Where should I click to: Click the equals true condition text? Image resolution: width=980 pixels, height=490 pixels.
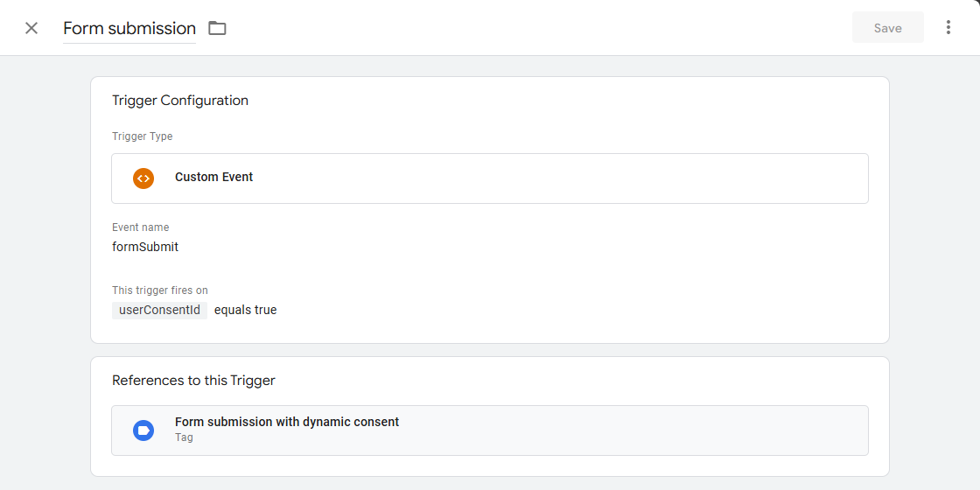[245, 310]
